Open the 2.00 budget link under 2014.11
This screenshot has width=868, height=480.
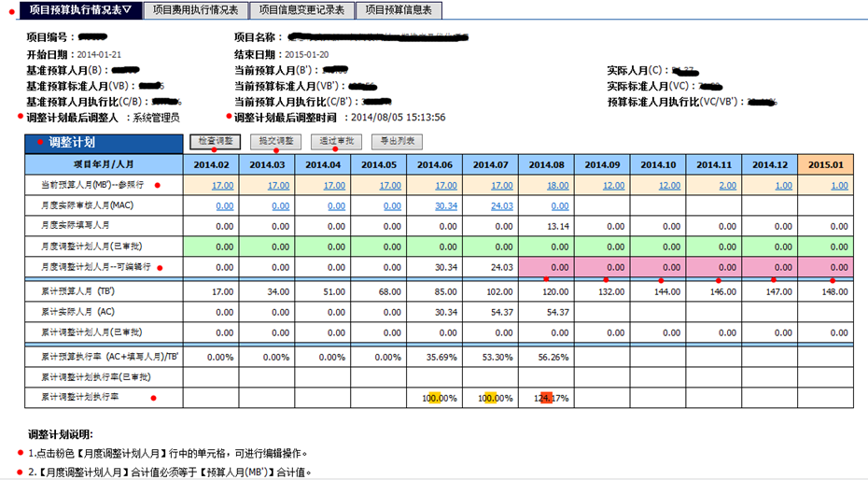pos(726,186)
